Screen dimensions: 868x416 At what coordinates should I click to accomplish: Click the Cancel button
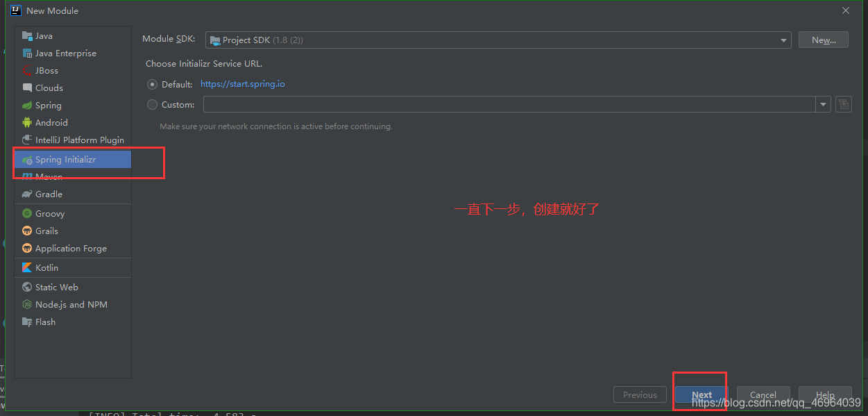(x=763, y=395)
